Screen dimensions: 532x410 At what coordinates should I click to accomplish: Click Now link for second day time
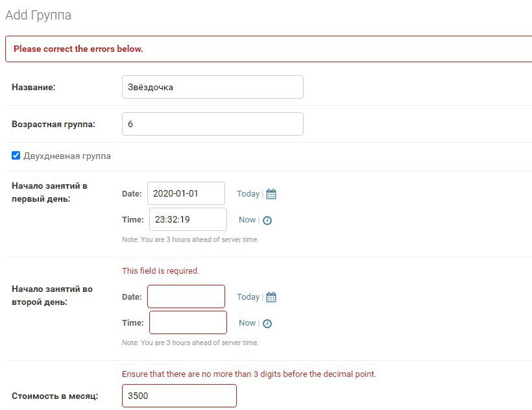click(x=247, y=323)
